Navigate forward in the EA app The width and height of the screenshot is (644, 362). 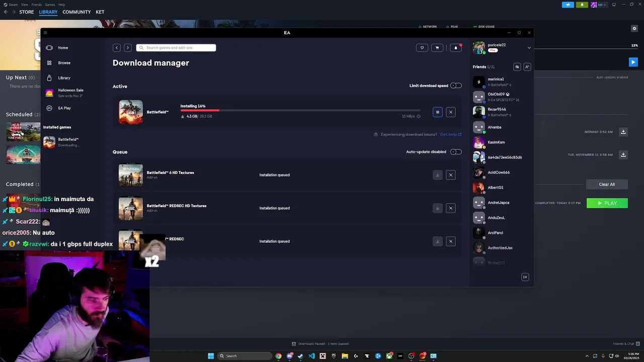(x=128, y=48)
